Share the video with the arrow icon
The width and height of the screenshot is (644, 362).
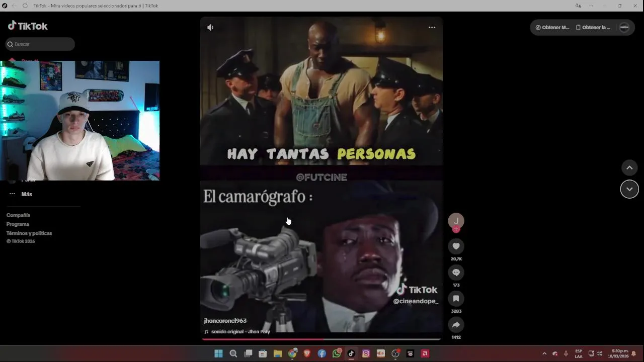click(x=456, y=325)
